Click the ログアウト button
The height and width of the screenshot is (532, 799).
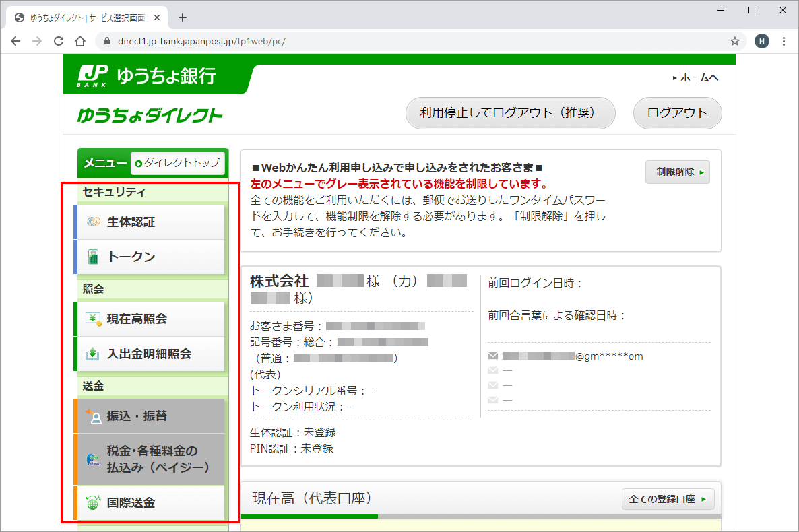(x=677, y=112)
